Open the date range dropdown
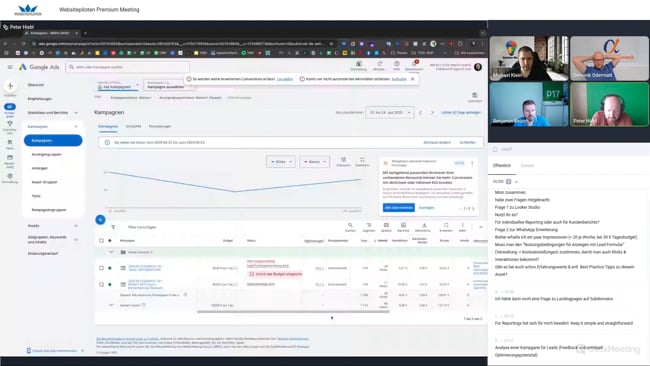The height and width of the screenshot is (366, 650). pyautogui.click(x=390, y=112)
